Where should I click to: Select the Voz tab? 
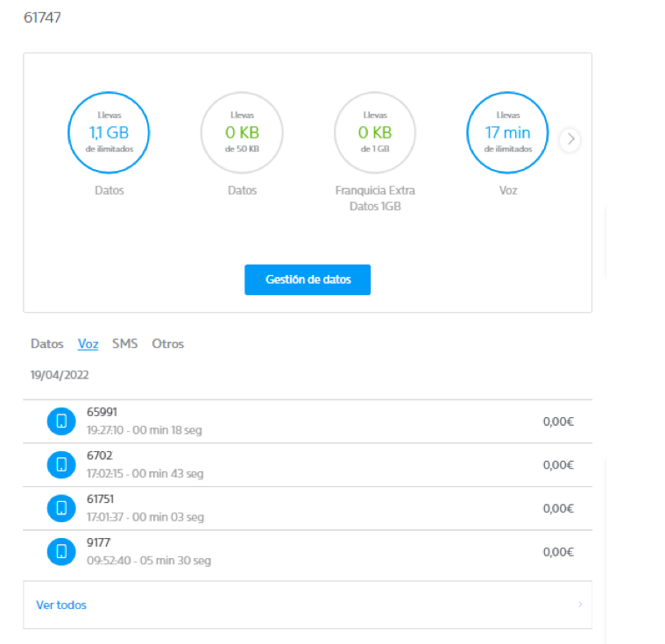pyautogui.click(x=88, y=344)
